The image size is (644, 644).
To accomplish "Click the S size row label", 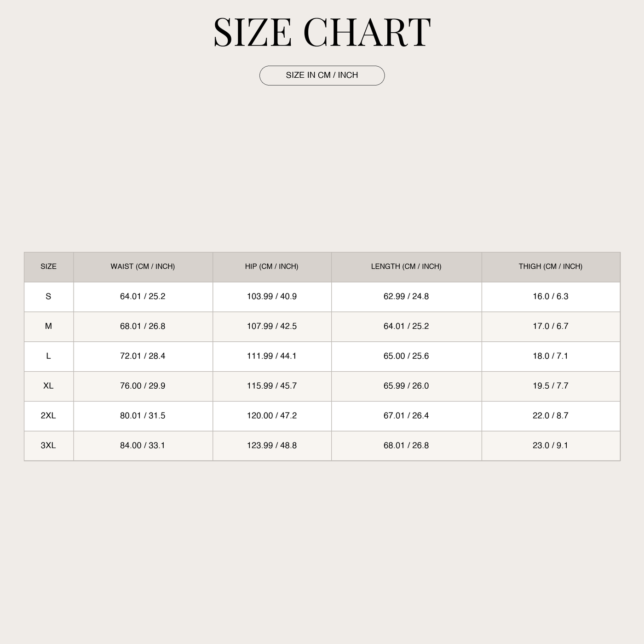I will (x=48, y=297).
